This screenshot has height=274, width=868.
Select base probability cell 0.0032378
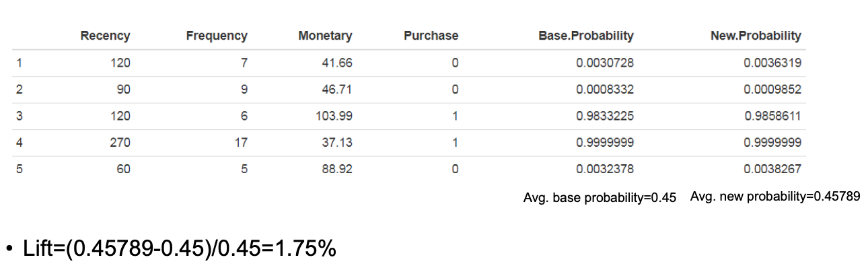point(605,170)
